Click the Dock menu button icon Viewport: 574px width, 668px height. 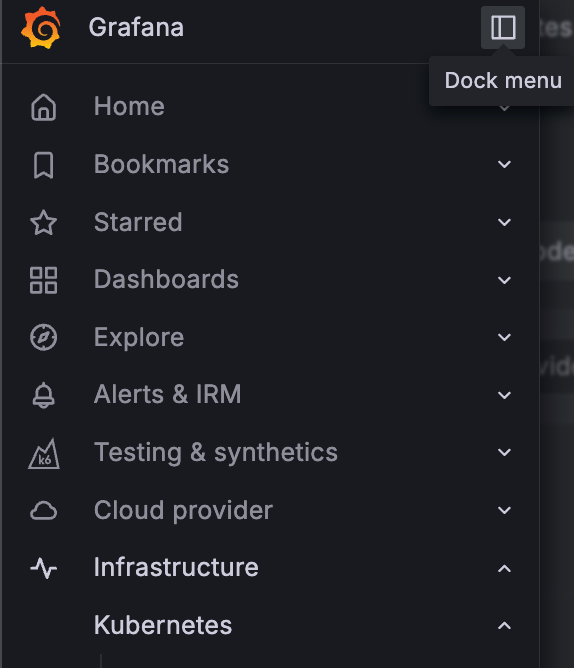503,28
